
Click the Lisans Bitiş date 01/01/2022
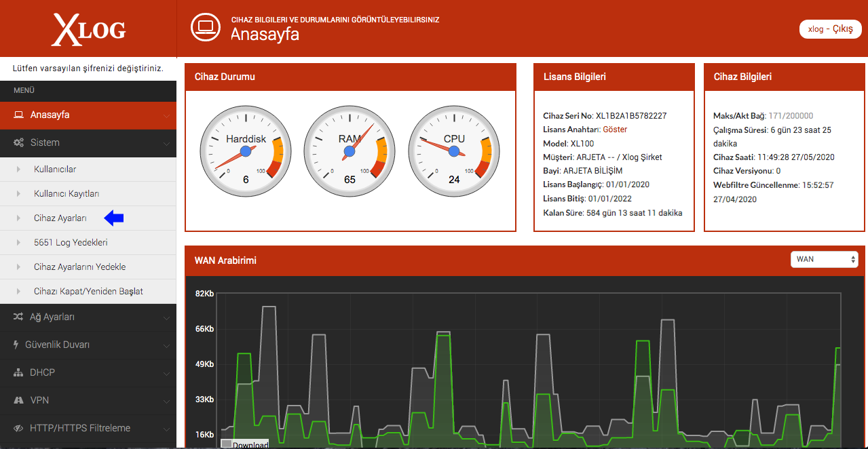[x=609, y=199]
